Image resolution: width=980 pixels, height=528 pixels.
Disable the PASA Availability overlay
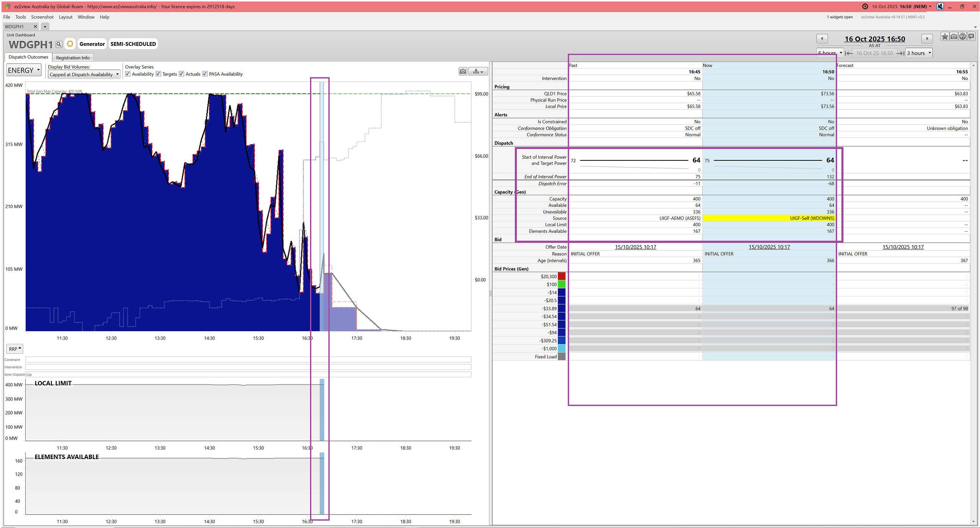(x=205, y=74)
